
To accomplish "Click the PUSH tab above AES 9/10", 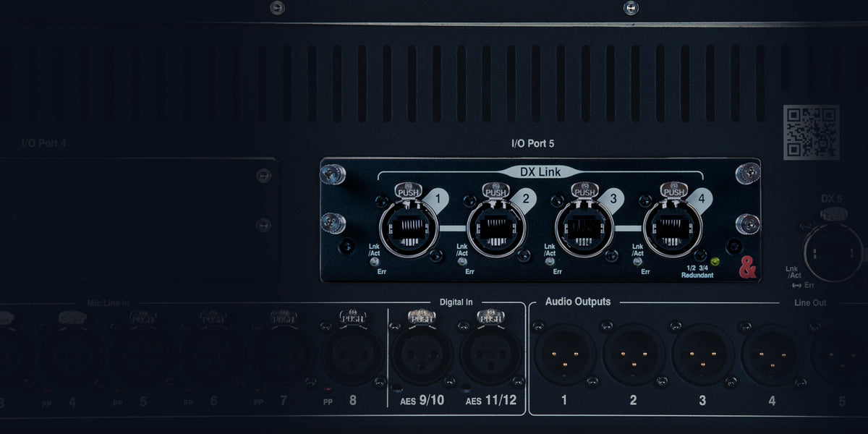I will (422, 316).
